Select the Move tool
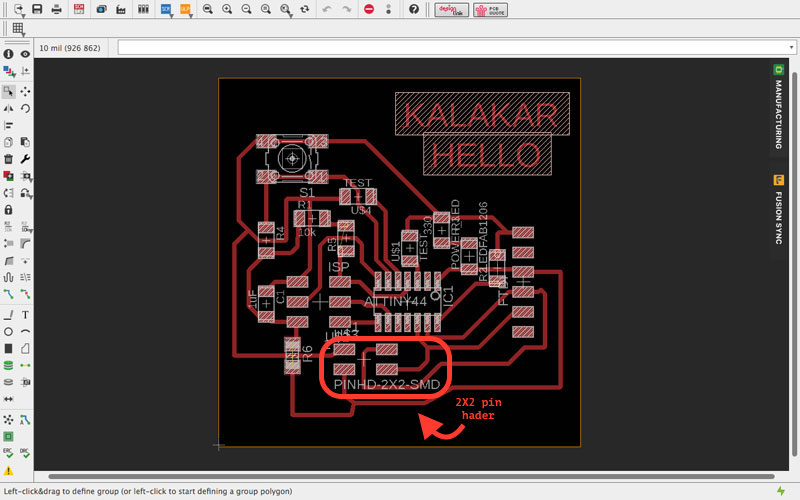This screenshot has height=500, width=800. click(x=25, y=91)
